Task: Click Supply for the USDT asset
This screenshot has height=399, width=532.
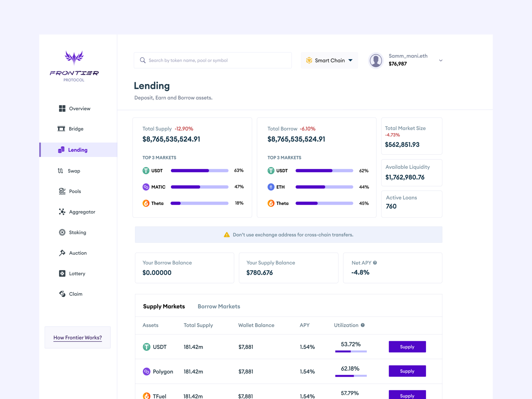Action: tap(407, 346)
